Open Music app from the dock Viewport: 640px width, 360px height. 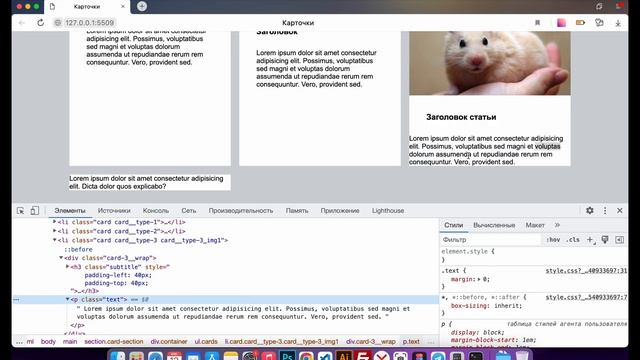click(269, 356)
